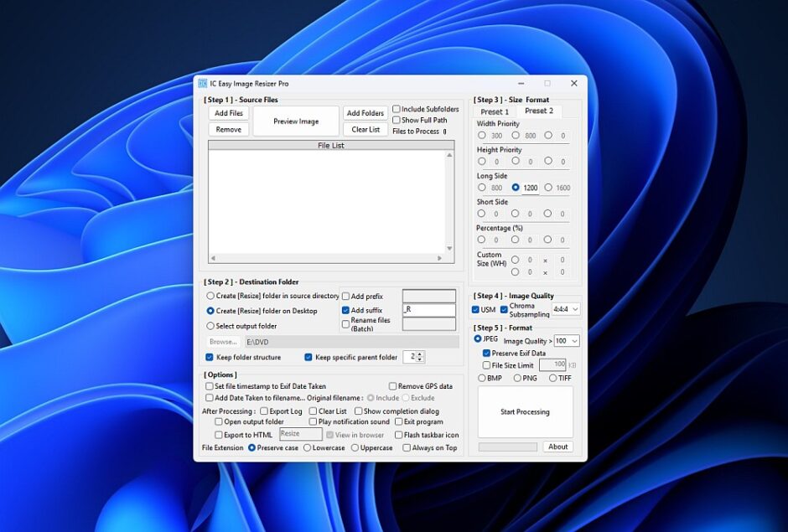Click the Add Files button

[x=229, y=113]
